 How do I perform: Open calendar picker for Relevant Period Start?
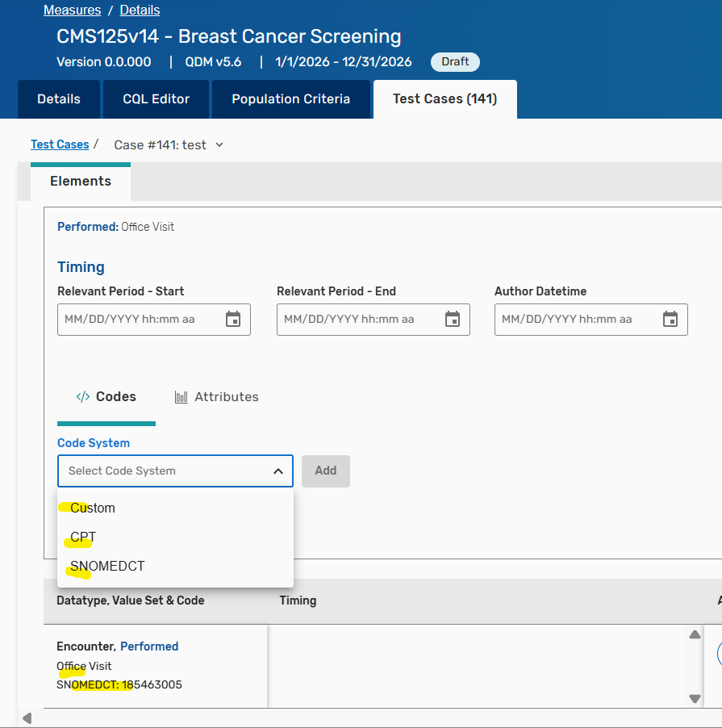click(233, 320)
